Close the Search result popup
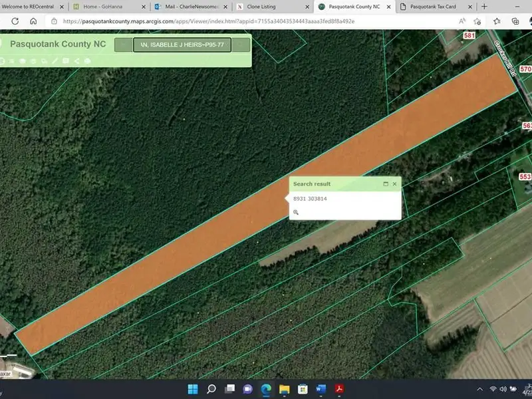 click(394, 184)
